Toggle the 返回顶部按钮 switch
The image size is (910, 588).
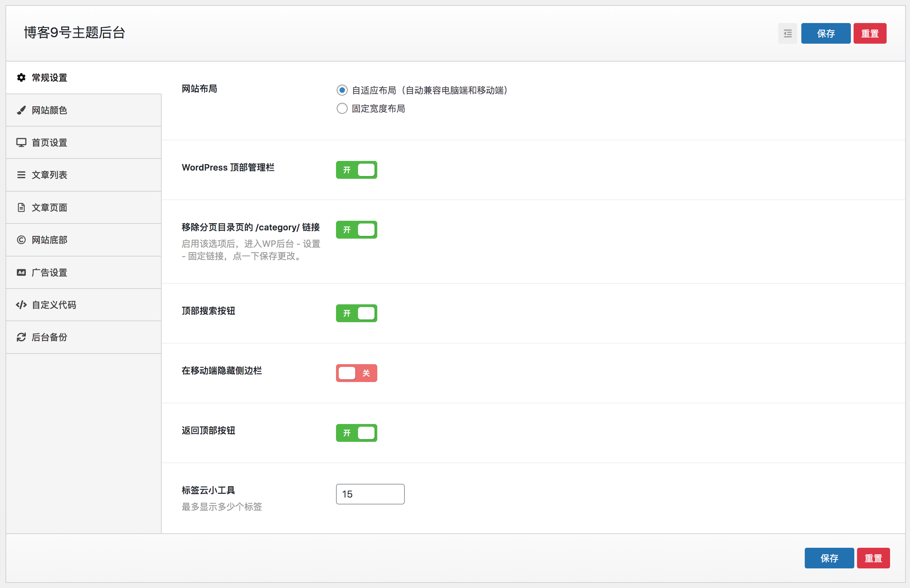(357, 433)
